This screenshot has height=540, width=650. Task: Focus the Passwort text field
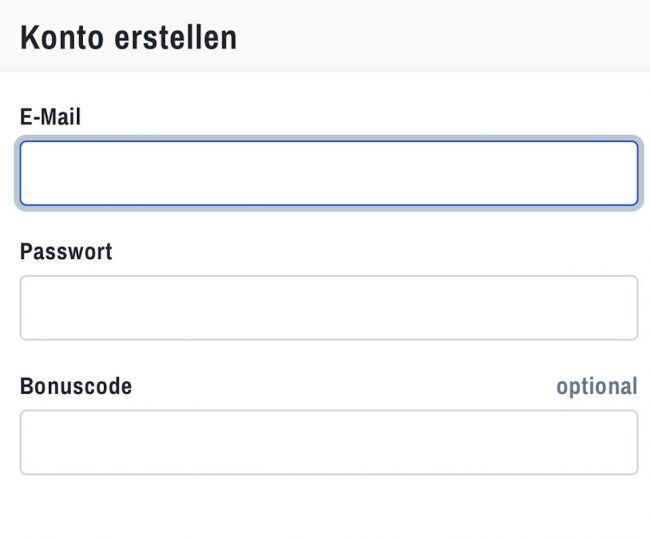[x=328, y=308]
